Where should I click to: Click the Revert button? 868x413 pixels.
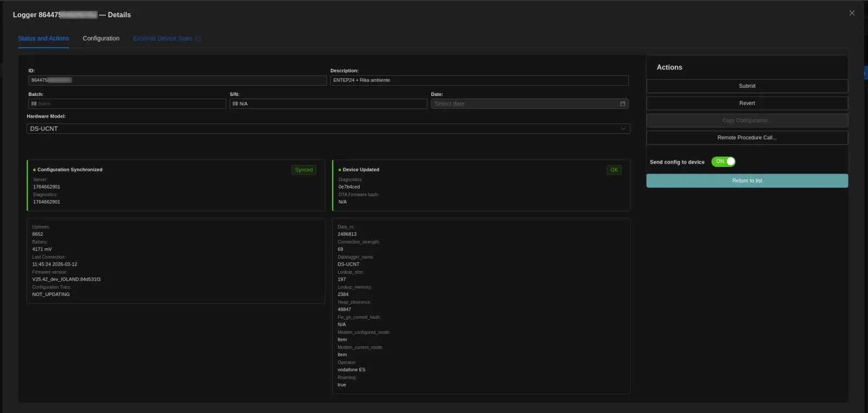(x=747, y=103)
